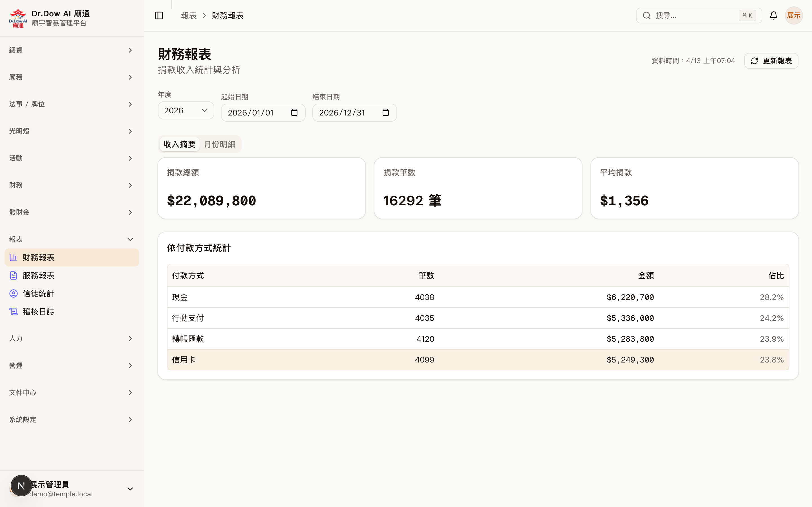The height and width of the screenshot is (507, 812).
Task: Open the notification bell
Action: [773, 15]
